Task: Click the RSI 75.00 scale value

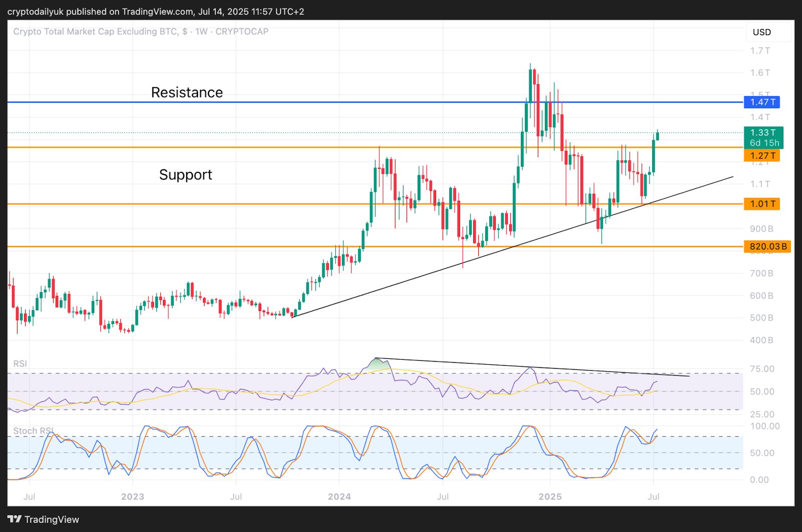Action: 762,369
